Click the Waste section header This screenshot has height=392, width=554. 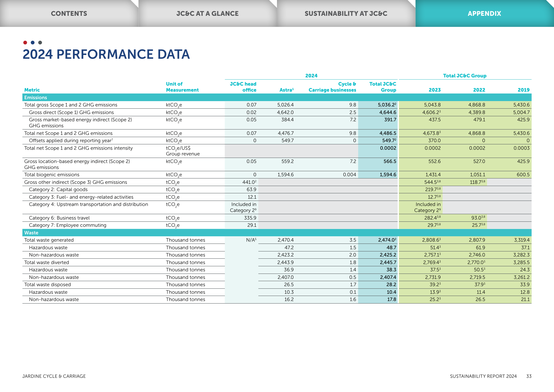click(277, 233)
